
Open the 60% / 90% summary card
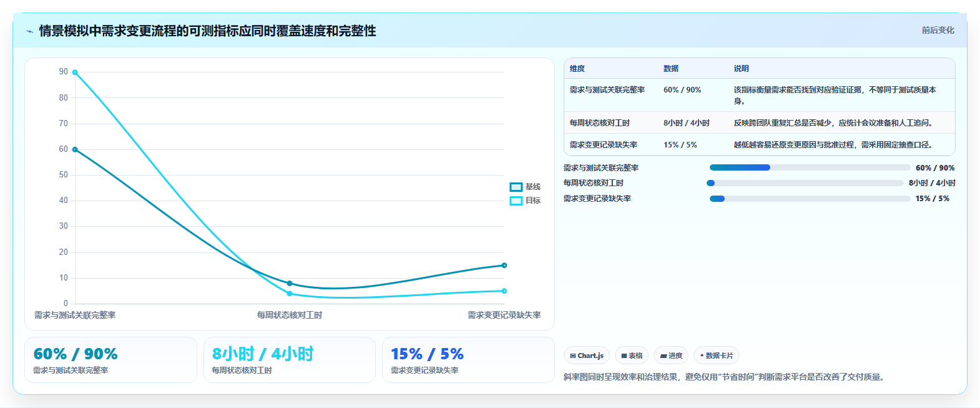tap(110, 360)
